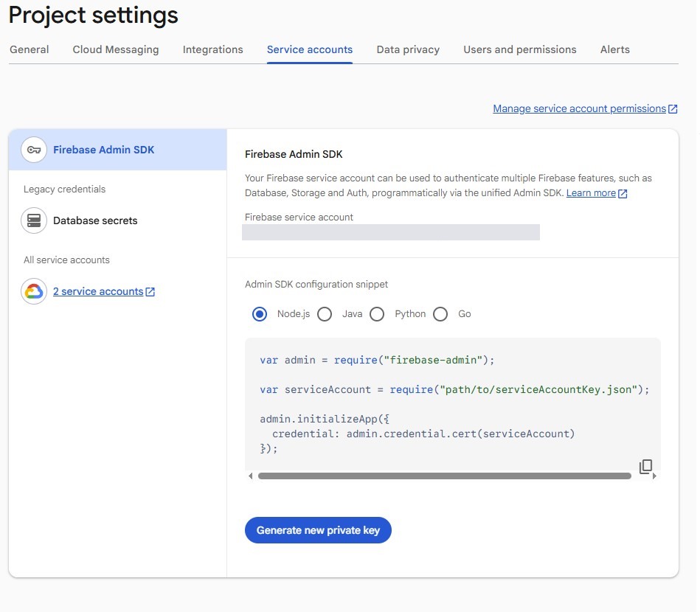Open Users and permissions tab
The image size is (700, 612).
click(519, 49)
